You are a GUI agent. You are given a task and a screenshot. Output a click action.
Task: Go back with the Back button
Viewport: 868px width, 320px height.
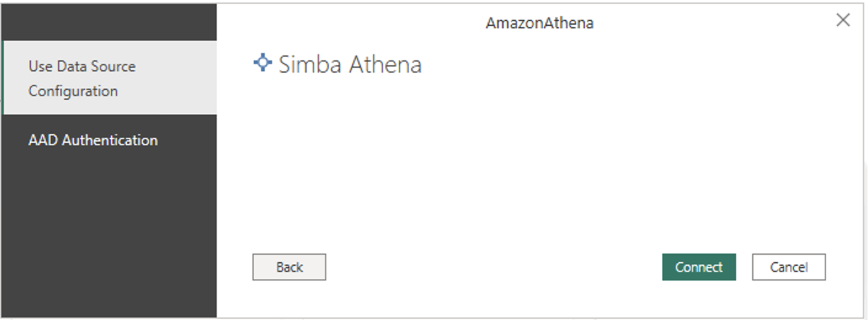(289, 267)
